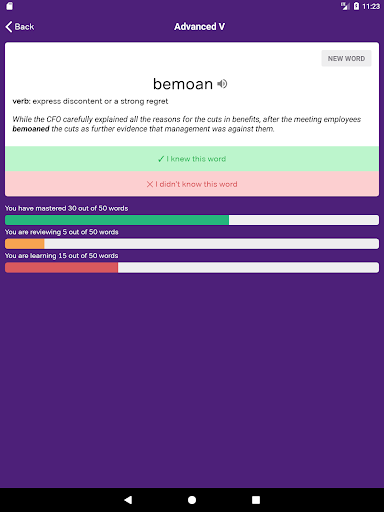
Task: Tap the word bemoan heading
Action: coord(183,84)
